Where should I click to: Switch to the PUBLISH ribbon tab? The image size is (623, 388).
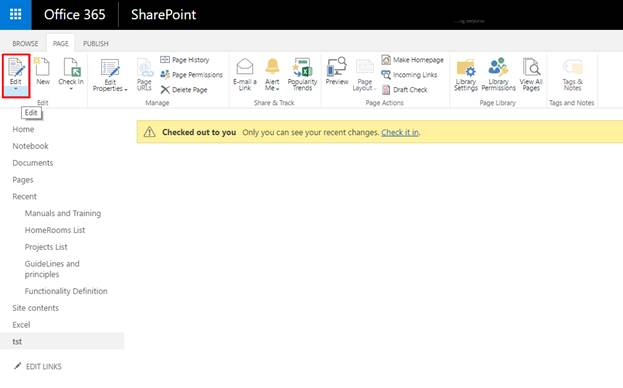(95, 43)
